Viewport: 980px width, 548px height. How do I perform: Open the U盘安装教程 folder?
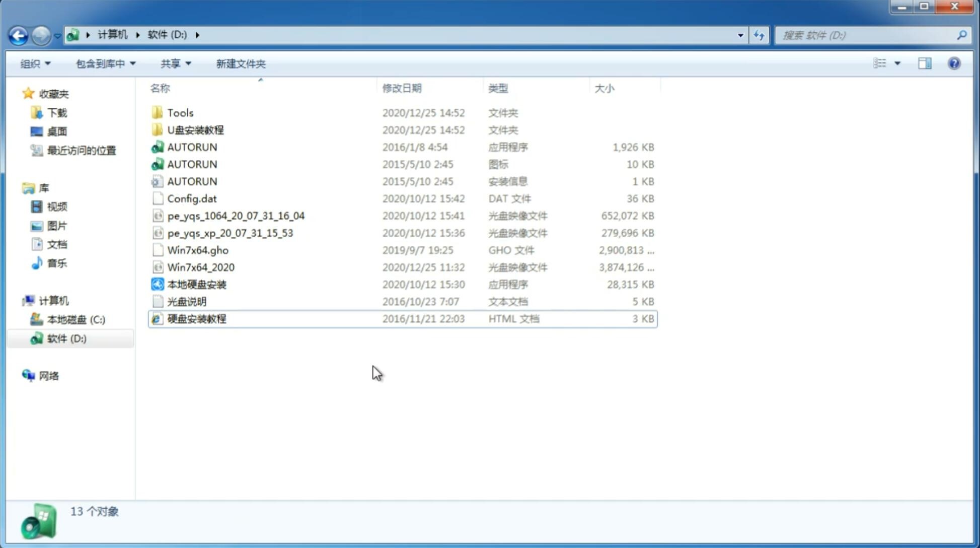point(196,130)
